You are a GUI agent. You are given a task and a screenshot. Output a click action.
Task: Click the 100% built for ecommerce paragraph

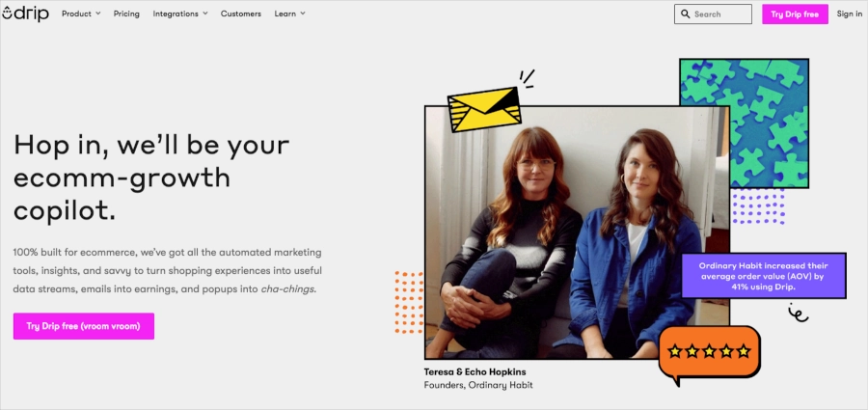[x=167, y=271]
